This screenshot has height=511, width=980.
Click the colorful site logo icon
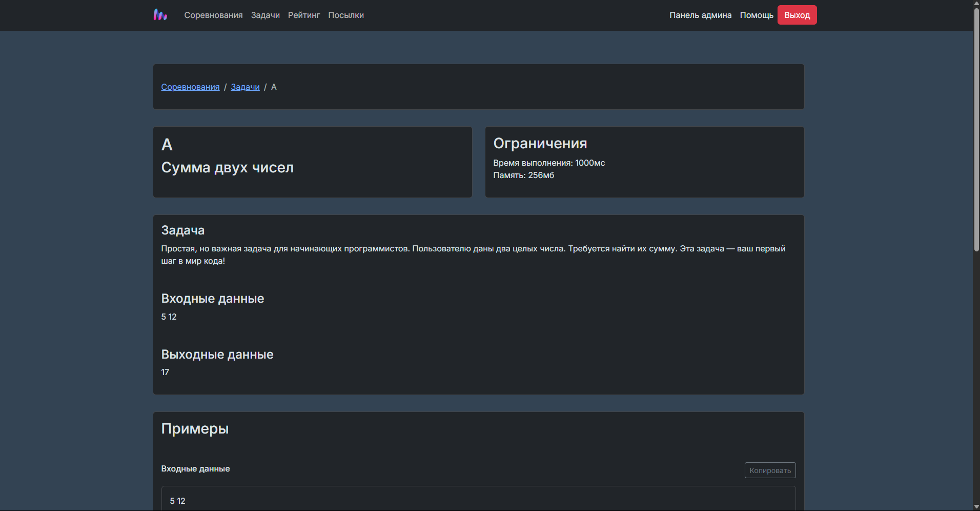tap(160, 15)
